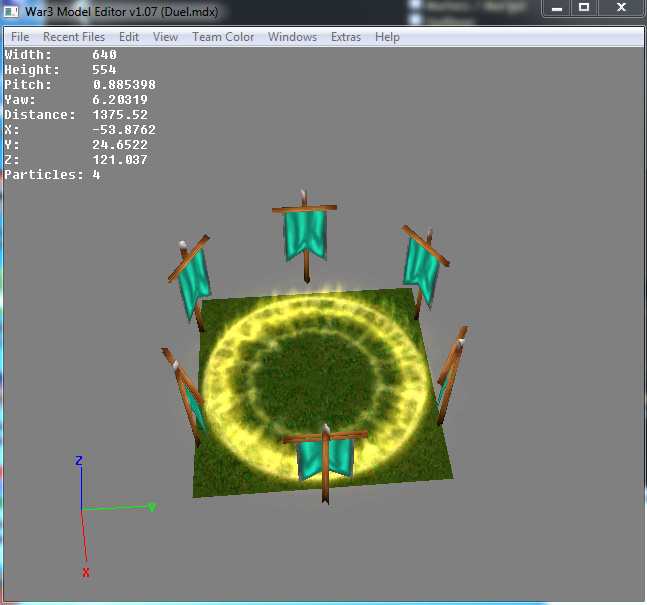Open the Edit menu

tap(129, 37)
